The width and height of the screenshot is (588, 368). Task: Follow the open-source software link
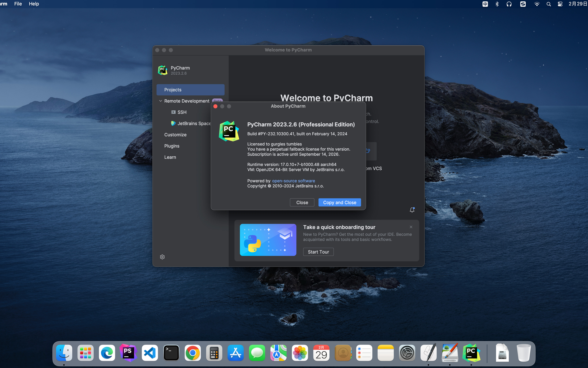pos(293,181)
